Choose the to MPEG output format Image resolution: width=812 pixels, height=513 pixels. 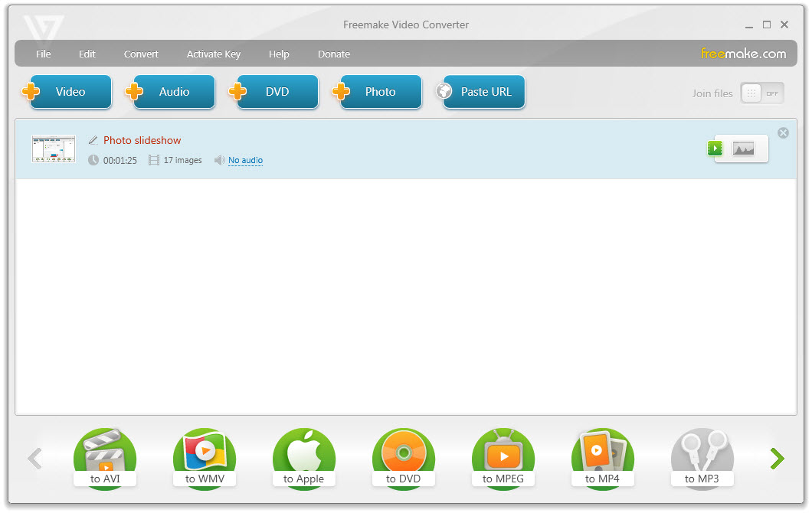(x=503, y=458)
